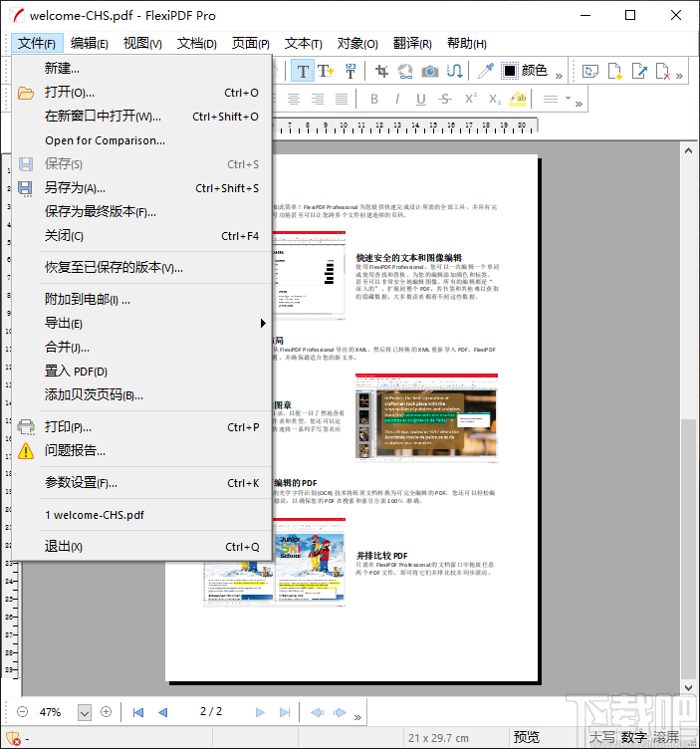Select 问题报告... menu entry
The width and height of the screenshot is (700, 749).
(141, 450)
